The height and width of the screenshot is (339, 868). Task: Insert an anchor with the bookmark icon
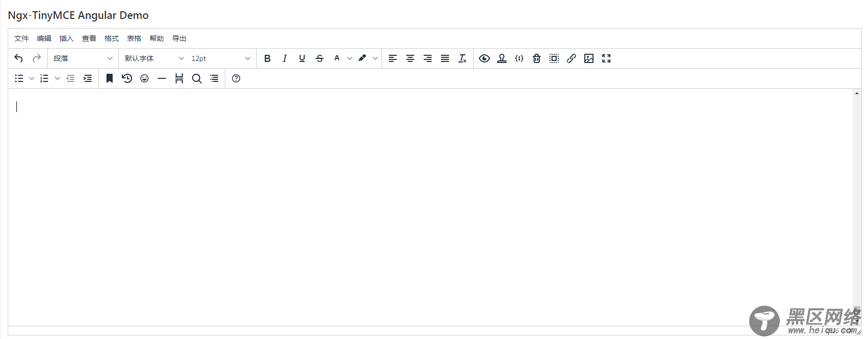click(x=110, y=78)
